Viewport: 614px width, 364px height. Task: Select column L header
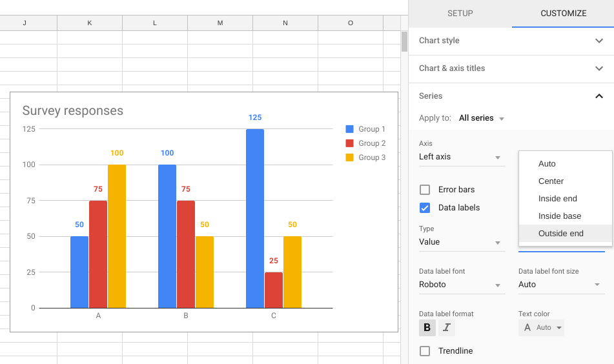(155, 23)
